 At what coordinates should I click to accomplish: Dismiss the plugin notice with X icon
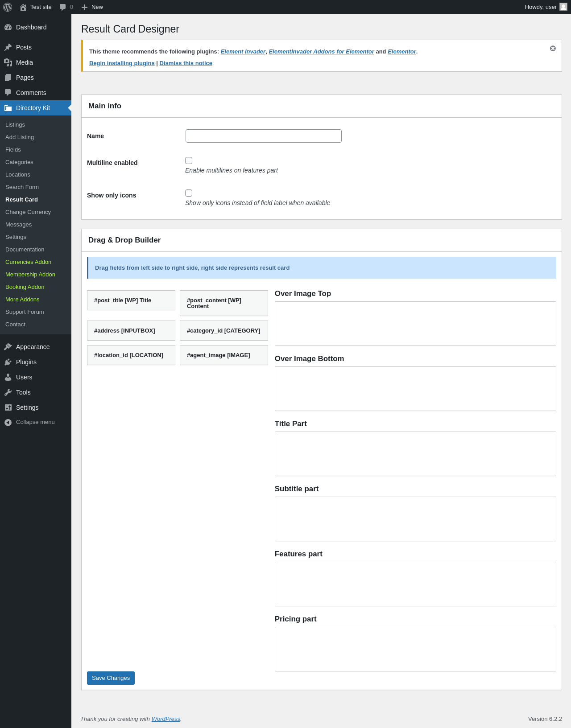click(553, 49)
